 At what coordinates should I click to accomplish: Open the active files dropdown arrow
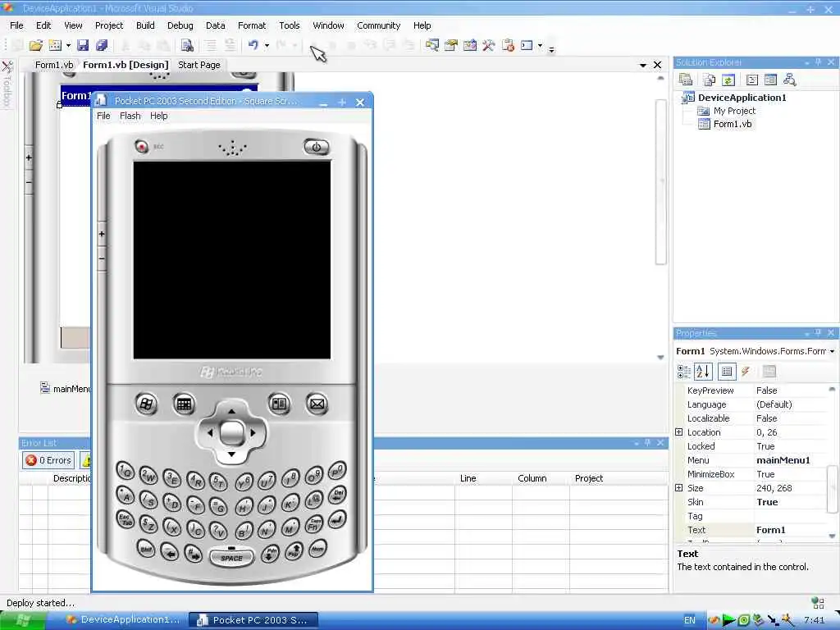tap(643, 65)
